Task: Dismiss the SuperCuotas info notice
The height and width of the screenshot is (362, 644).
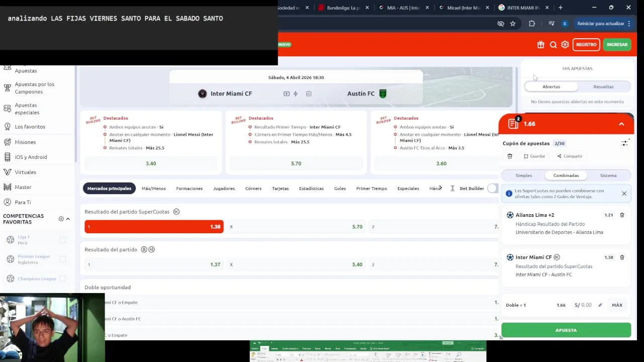Action: (624, 194)
